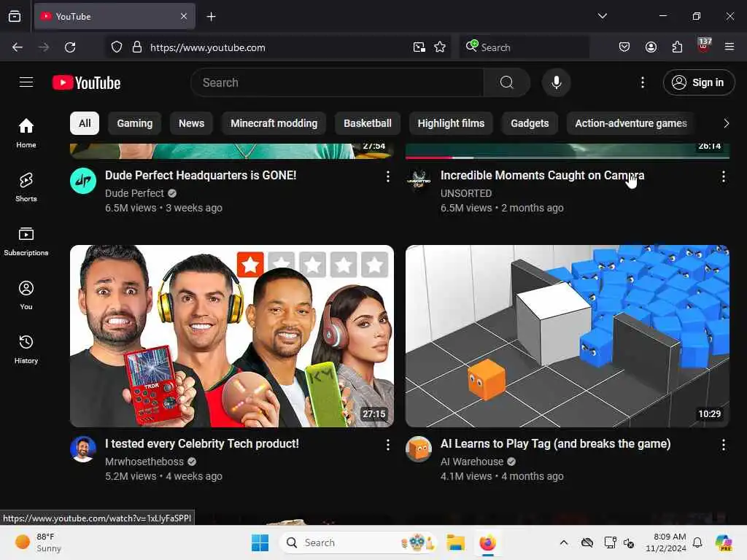This screenshot has height=560, width=747.
Task: Show hidden system tray icons
Action: 564,542
